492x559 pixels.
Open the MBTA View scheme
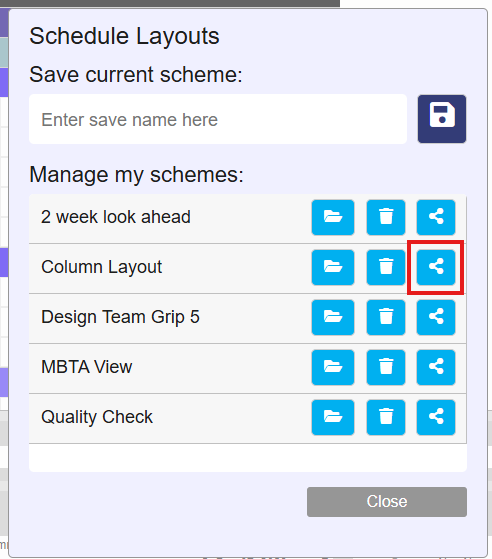(x=333, y=367)
